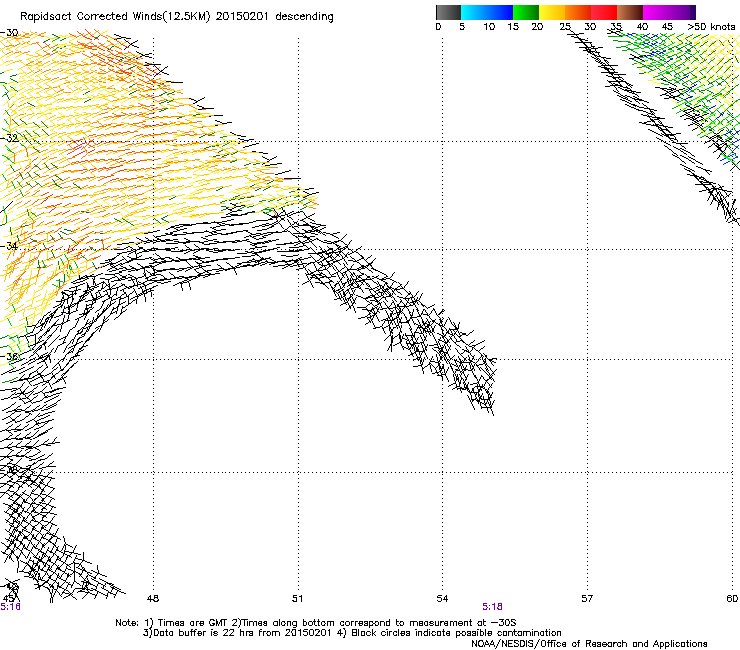
Task: Click the purple '5:16' swath time label
Action: tap(10, 607)
